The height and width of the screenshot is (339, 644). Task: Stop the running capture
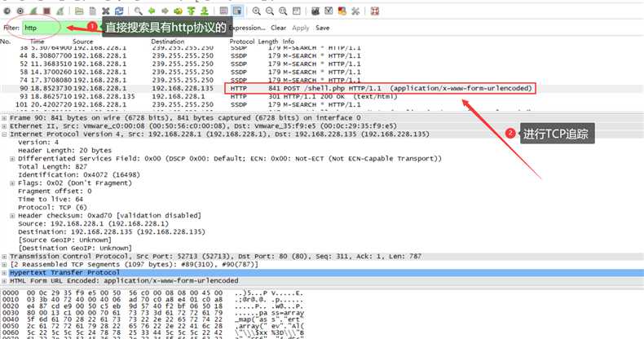click(x=46, y=11)
